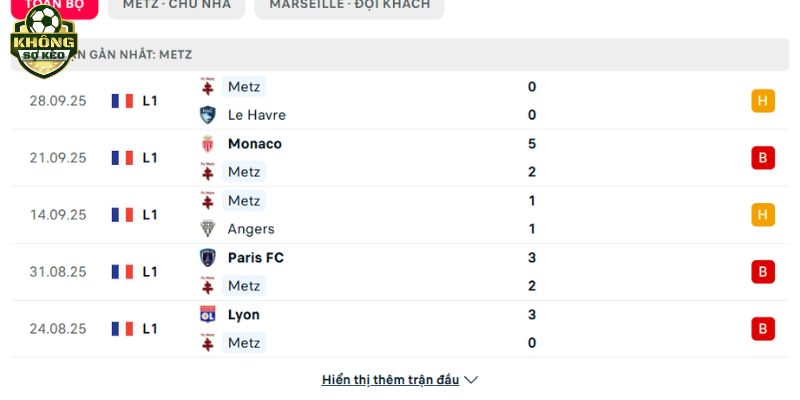Click the B badge for Lyon match
Screen dimensions: 800x400
click(763, 329)
